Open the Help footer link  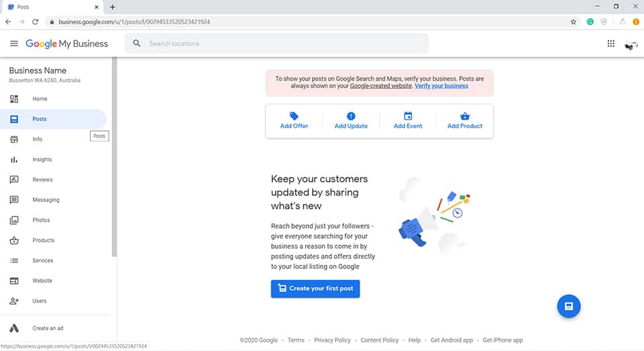[414, 340]
